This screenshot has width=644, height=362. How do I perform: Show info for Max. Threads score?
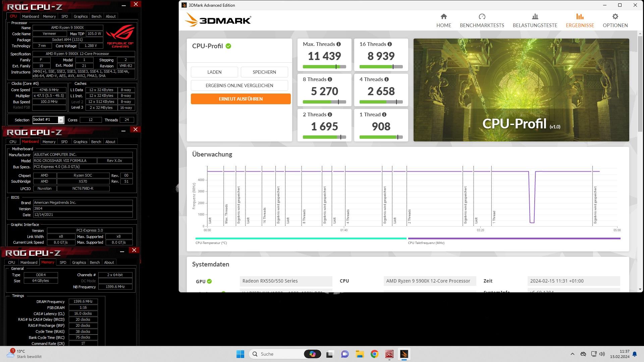[x=339, y=44]
